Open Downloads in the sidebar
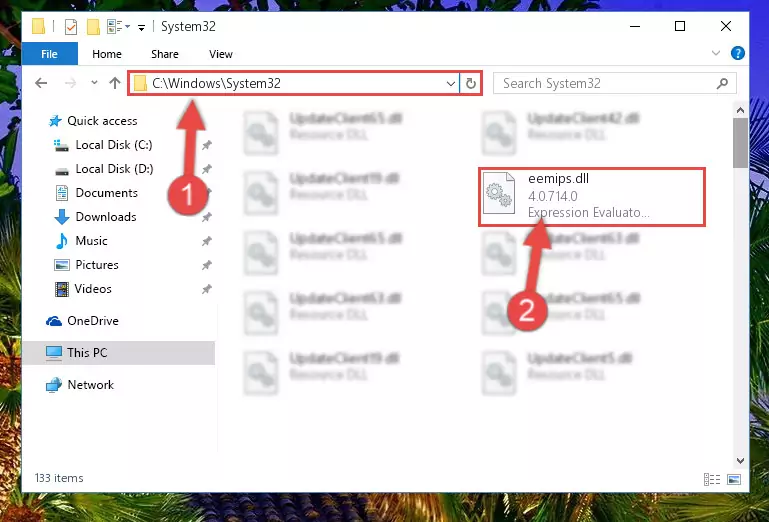Viewport: 769px width, 522px height. 106,217
